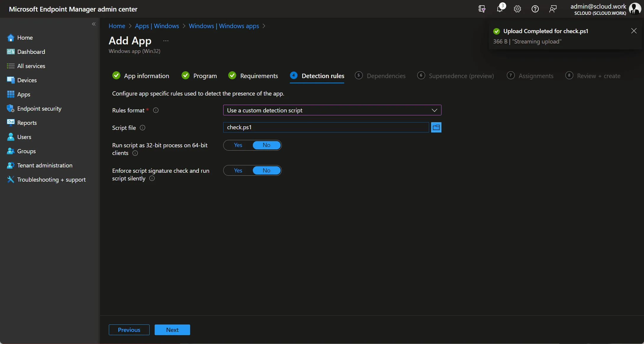Viewport: 644px width, 344px height.
Task: Open Windows | Windows apps breadcrumb
Action: point(224,26)
